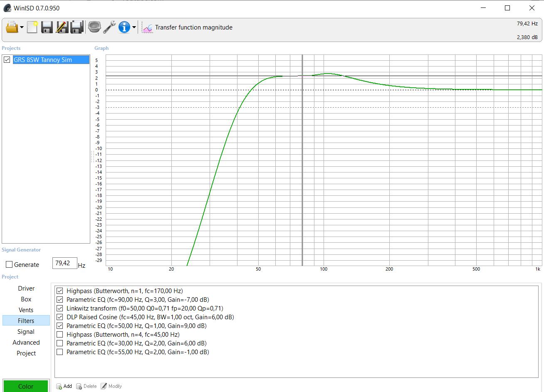Open driver database speaker icon
Screen dimensions: 544x392
pyautogui.click(x=94, y=27)
